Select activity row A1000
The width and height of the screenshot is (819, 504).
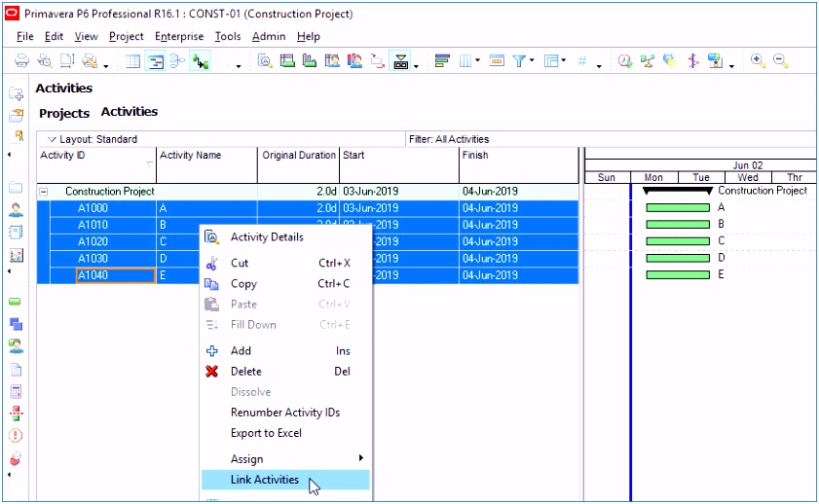pos(308,207)
